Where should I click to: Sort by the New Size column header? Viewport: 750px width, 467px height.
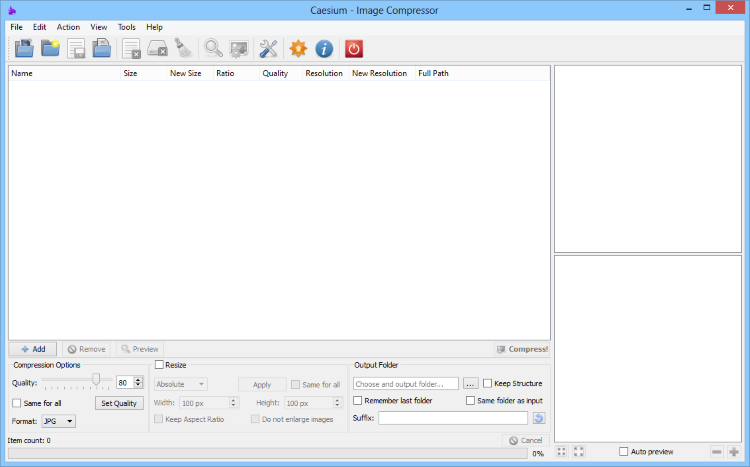coord(190,73)
